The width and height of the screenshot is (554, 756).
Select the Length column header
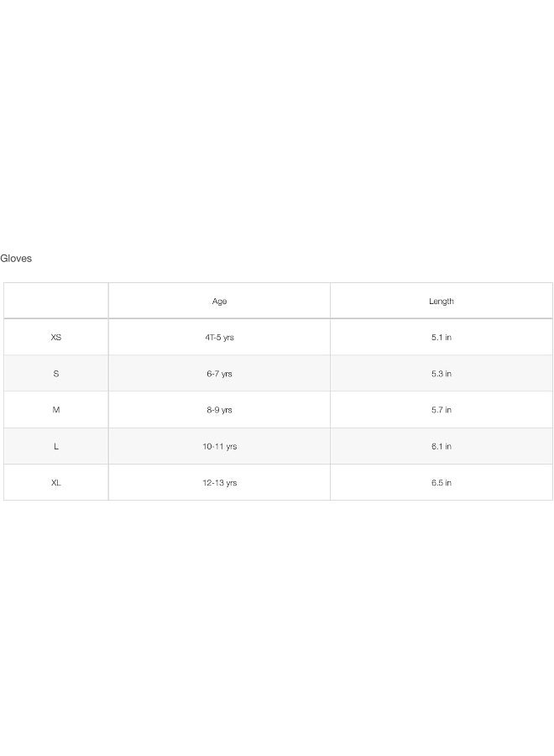442,302
